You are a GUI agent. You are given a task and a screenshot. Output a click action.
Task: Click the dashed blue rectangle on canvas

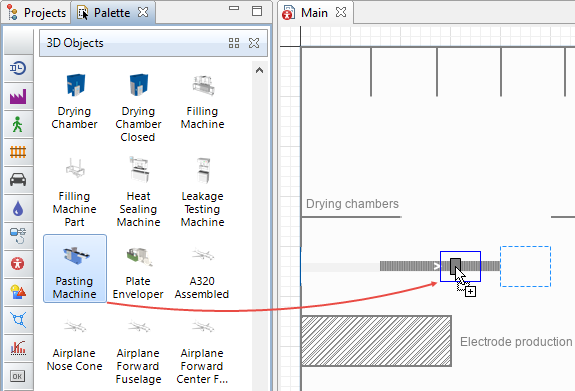pyautogui.click(x=525, y=266)
